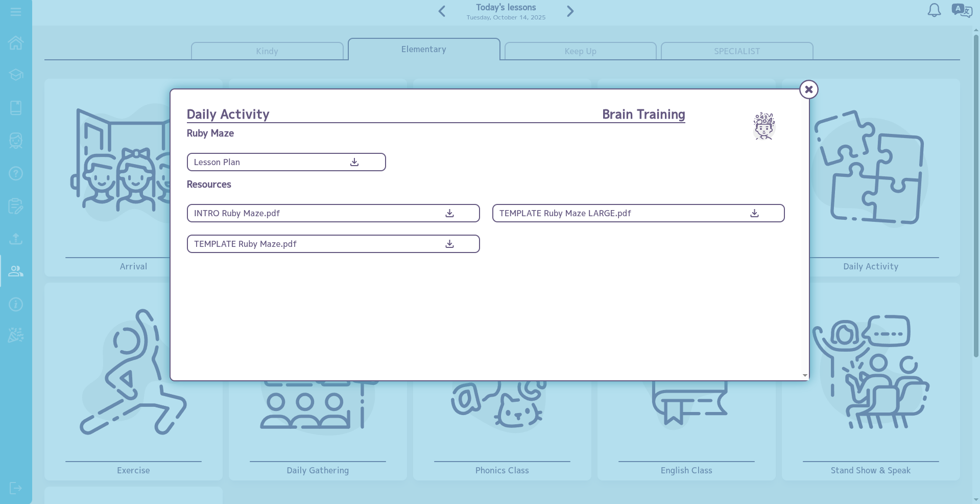Open the graduation cap sidebar icon
The image size is (980, 504).
point(16,75)
